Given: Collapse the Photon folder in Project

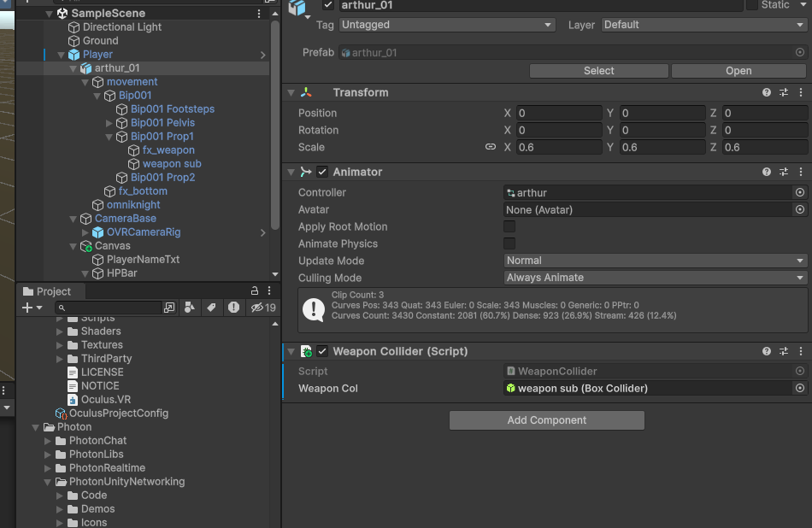Looking at the screenshot, I should click(35, 427).
